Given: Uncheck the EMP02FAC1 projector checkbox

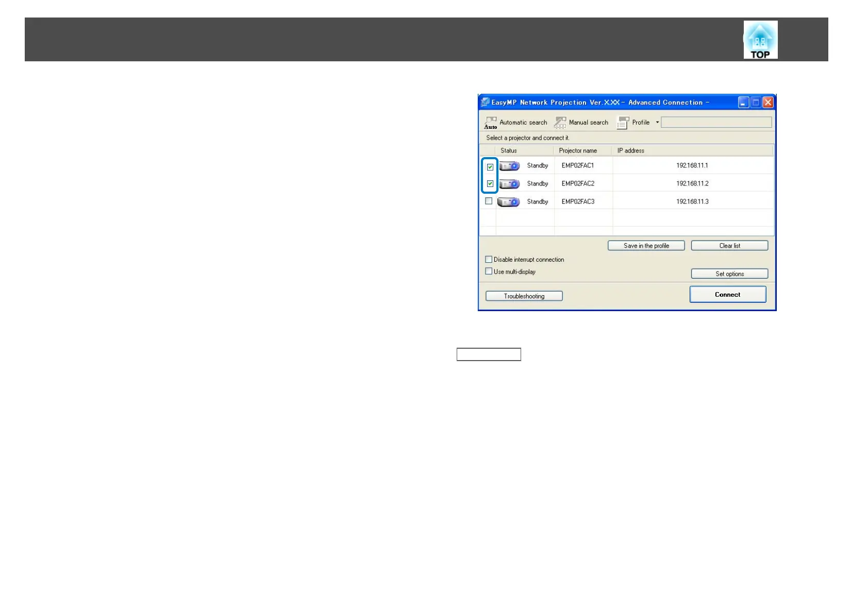Looking at the screenshot, I should point(490,167).
